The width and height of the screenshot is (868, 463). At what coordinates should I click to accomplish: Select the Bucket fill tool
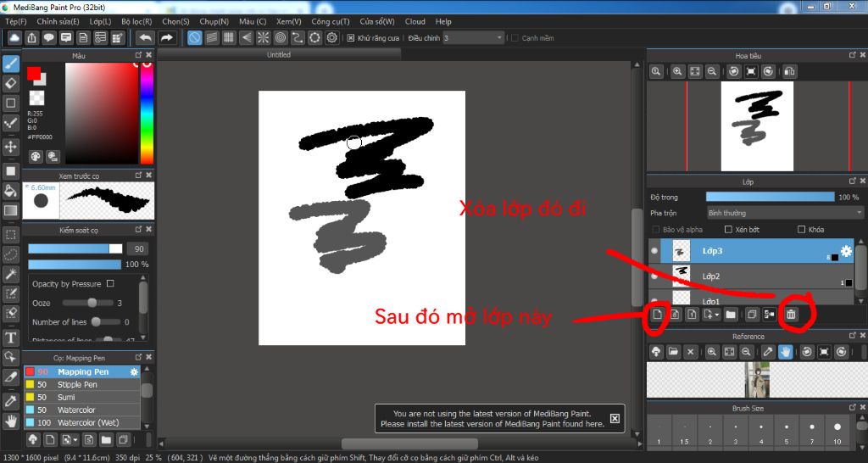(x=10, y=191)
